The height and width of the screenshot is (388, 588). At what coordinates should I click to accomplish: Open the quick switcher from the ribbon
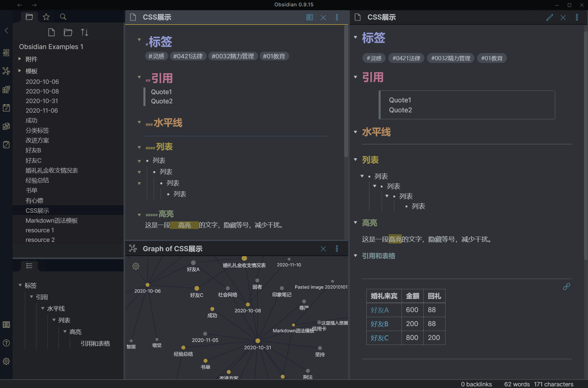click(6, 53)
